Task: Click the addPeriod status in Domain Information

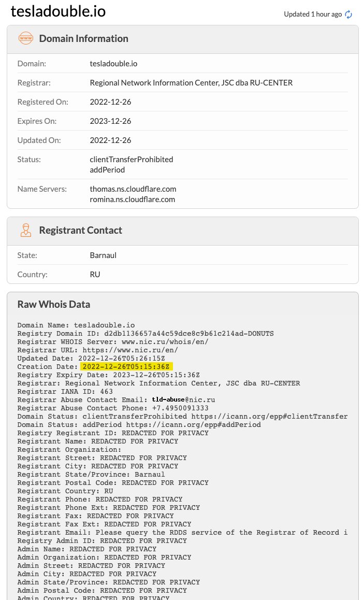Action: point(108,169)
